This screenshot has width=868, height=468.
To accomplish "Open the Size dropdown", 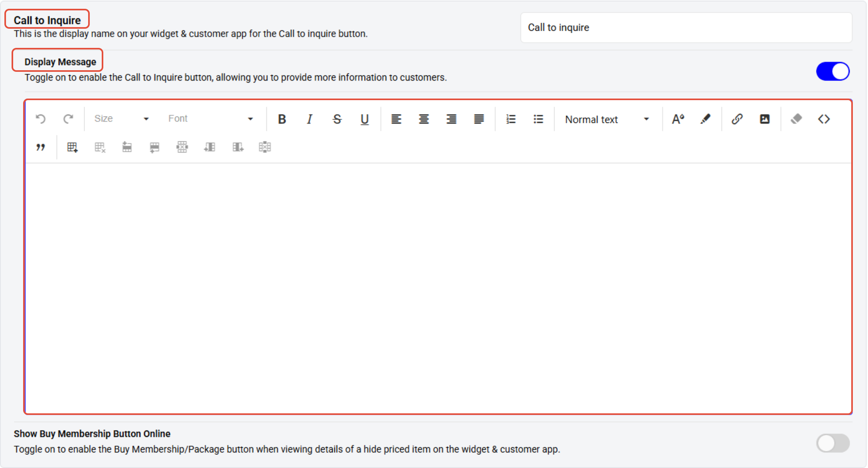I will (x=121, y=119).
